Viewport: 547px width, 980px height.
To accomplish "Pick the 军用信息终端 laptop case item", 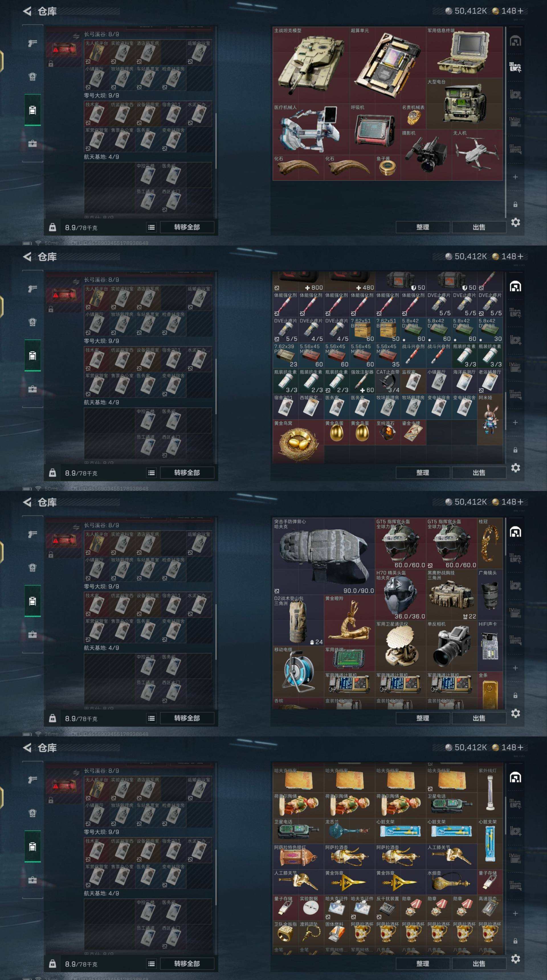I will [464, 52].
